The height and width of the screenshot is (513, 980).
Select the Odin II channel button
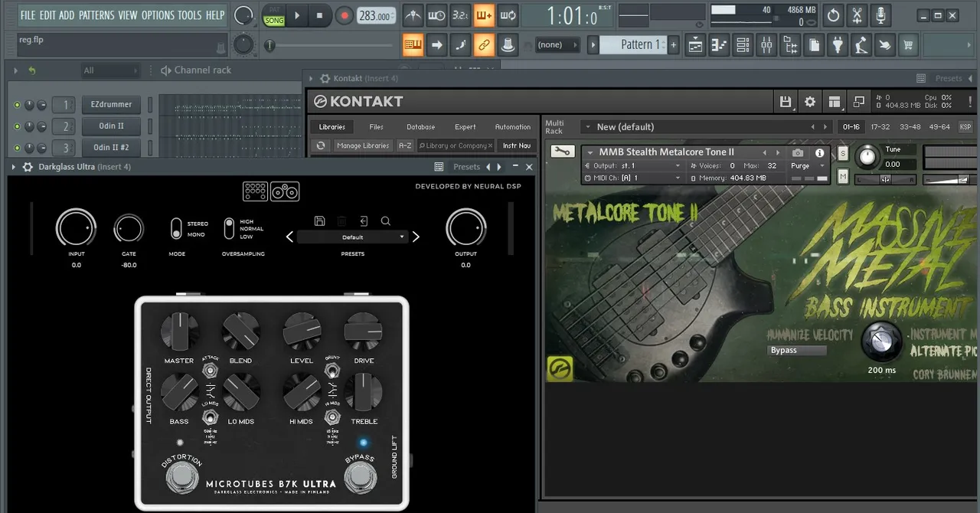[111, 126]
